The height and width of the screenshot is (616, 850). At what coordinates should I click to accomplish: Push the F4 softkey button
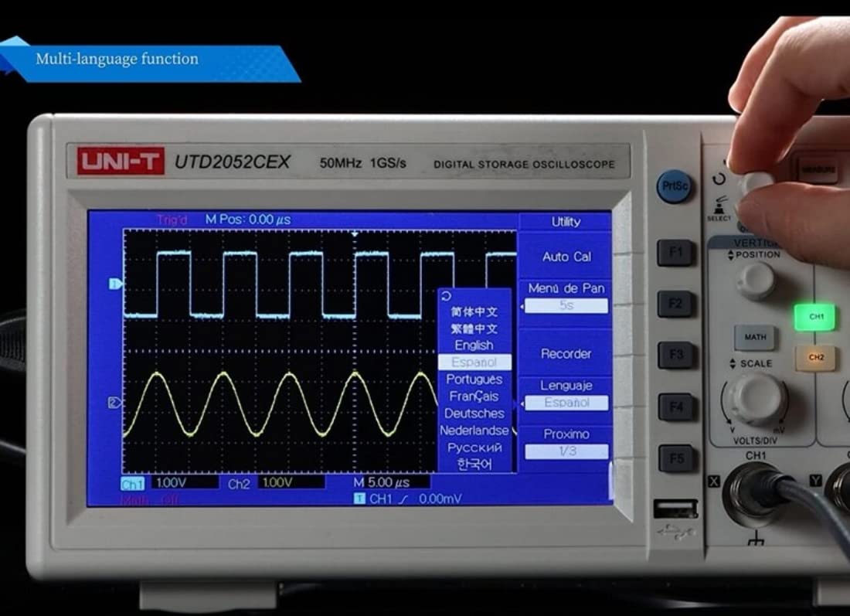677,407
